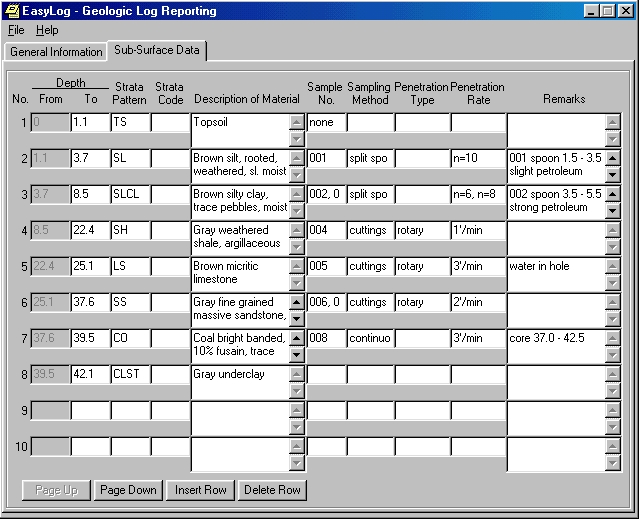Viewport: 639px width, 519px height.
Task: Click the empty row 9 remarks field
Action: click(x=556, y=418)
